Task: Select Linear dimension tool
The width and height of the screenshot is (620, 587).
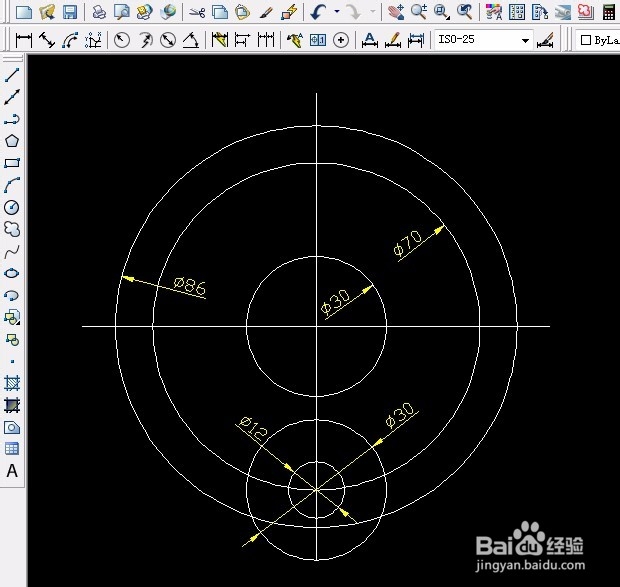Action: tap(23, 40)
